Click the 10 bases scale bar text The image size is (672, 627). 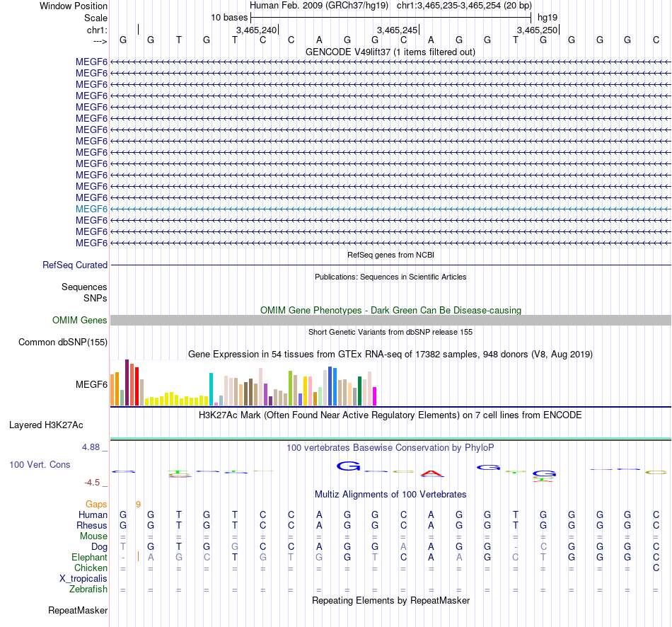point(229,18)
